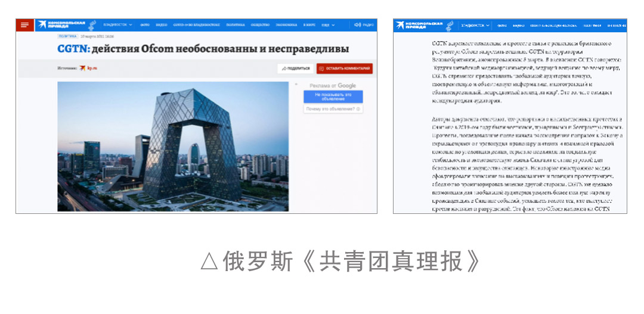Click the Радио speaker icon
This screenshot has height=314, width=644.
coord(358,25)
